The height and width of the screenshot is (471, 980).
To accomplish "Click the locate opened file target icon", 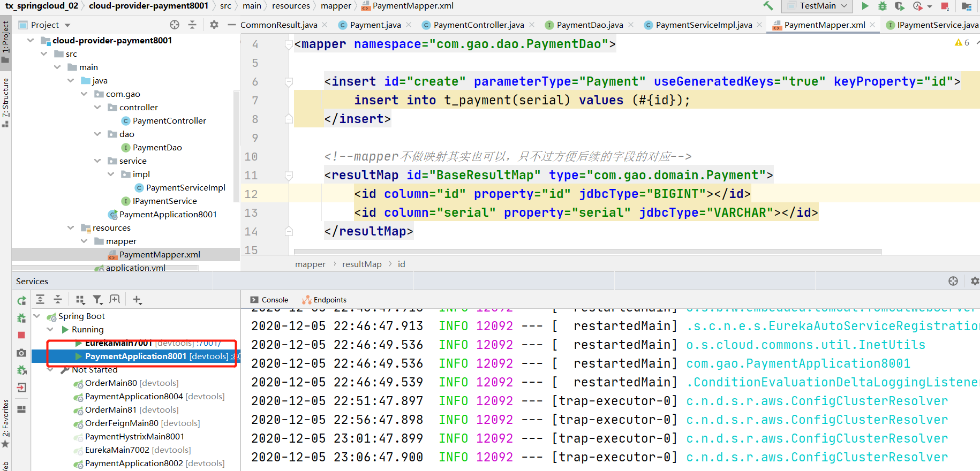I will (x=175, y=25).
